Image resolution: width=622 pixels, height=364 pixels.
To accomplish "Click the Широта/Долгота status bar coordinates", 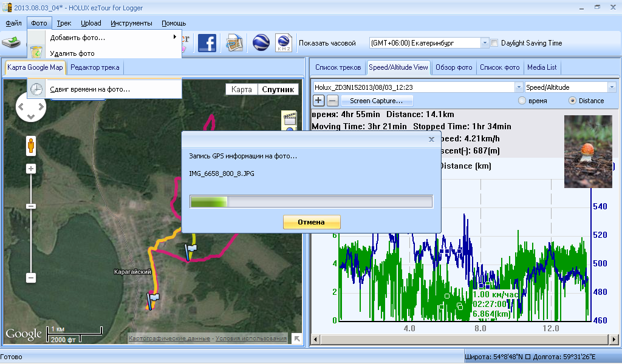I will tap(530, 357).
